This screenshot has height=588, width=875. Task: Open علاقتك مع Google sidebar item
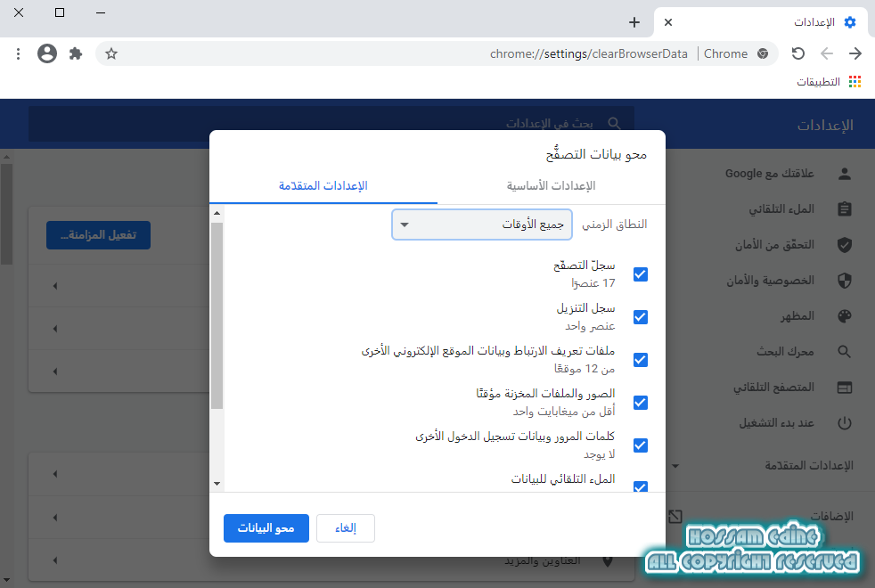[770, 174]
